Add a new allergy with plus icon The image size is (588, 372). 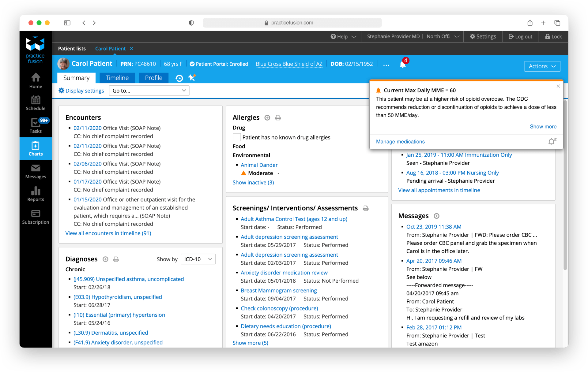(267, 118)
